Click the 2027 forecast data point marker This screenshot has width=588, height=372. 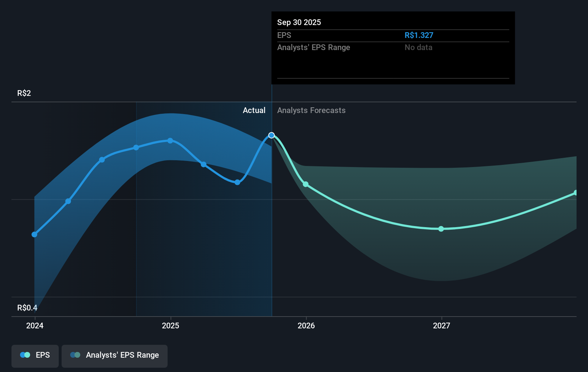tap(441, 229)
